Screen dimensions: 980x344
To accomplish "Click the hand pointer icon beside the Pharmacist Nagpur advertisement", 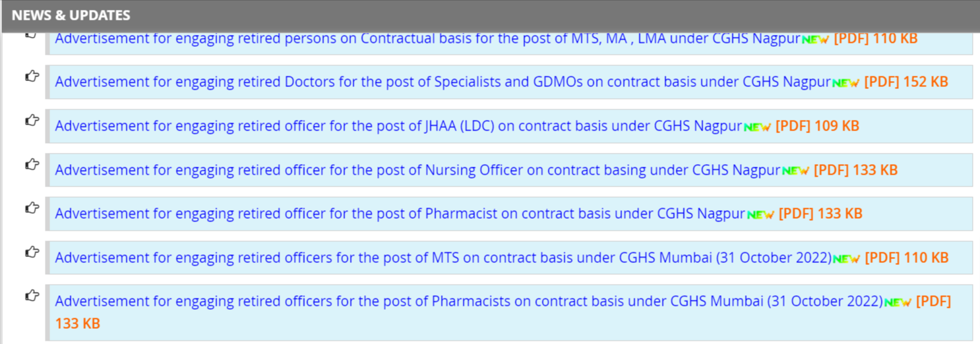I will click(32, 208).
